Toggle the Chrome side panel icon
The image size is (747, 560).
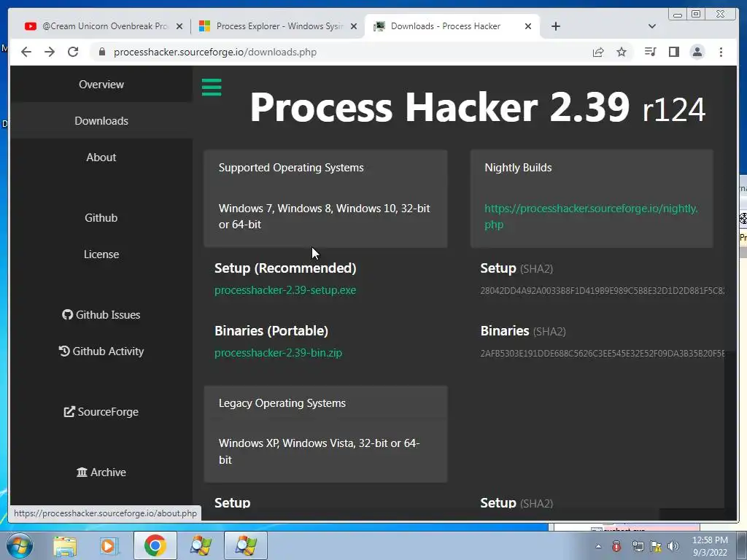(x=673, y=52)
